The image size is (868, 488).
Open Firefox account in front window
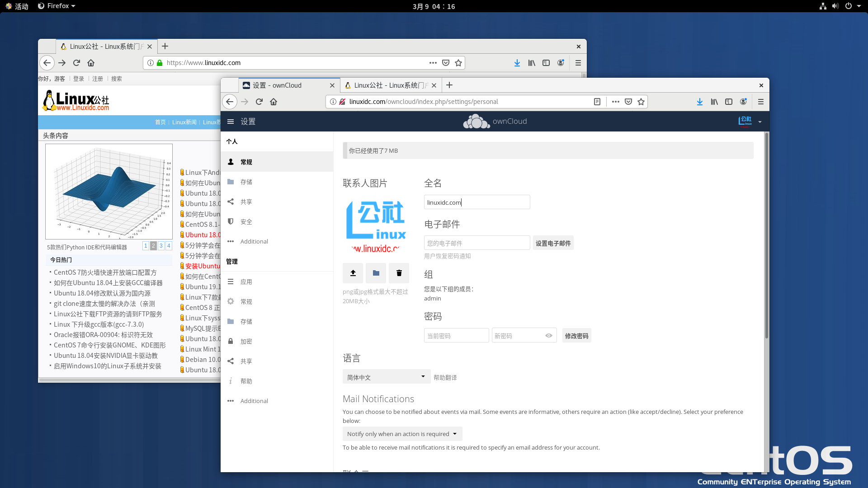point(743,102)
